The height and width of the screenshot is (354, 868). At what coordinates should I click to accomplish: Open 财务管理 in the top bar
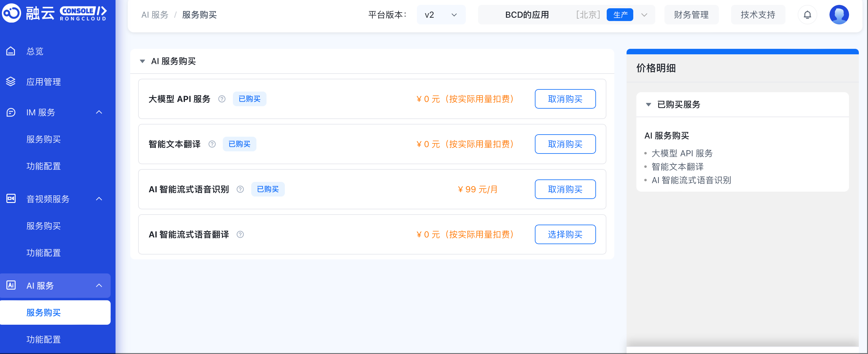(691, 15)
